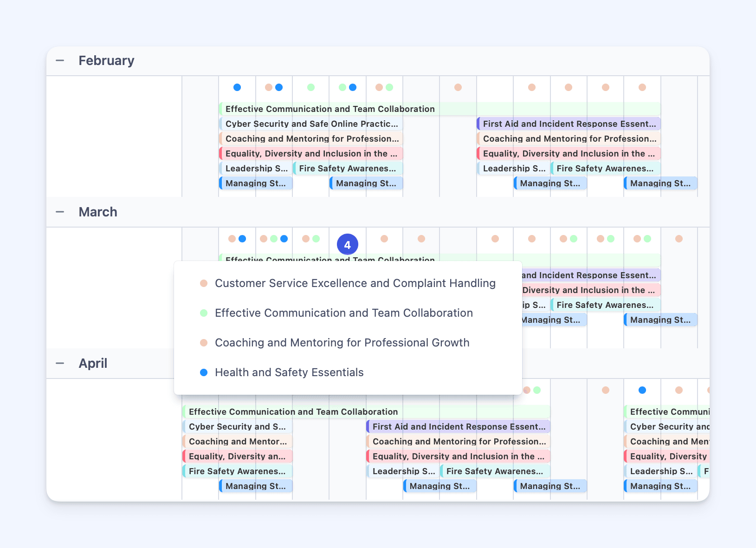Click the blue dot swatch beside Health and Safety
The width and height of the screenshot is (756, 548).
click(204, 372)
